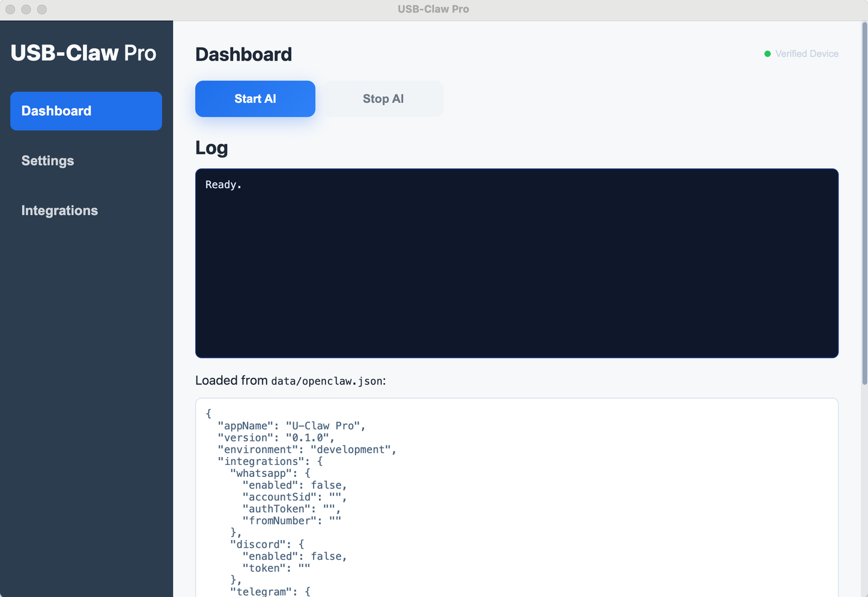868x597 pixels.
Task: Click the "discord": { line
Action: pyautogui.click(x=267, y=545)
